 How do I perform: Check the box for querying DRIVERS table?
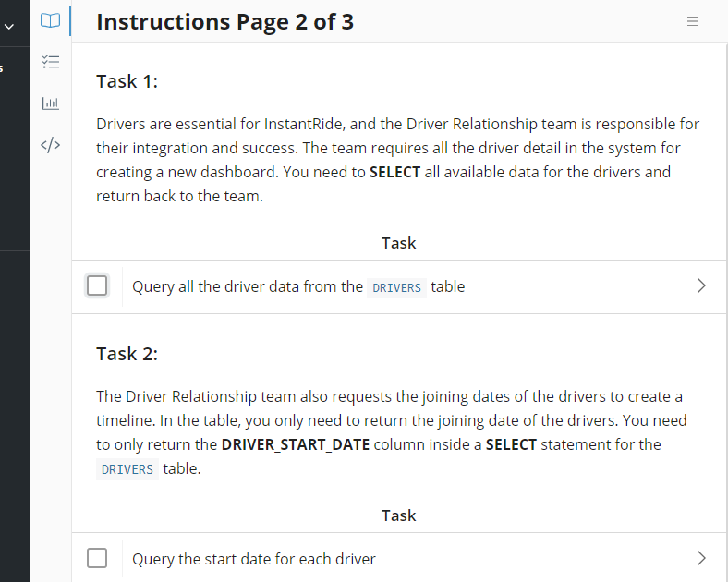click(x=97, y=285)
